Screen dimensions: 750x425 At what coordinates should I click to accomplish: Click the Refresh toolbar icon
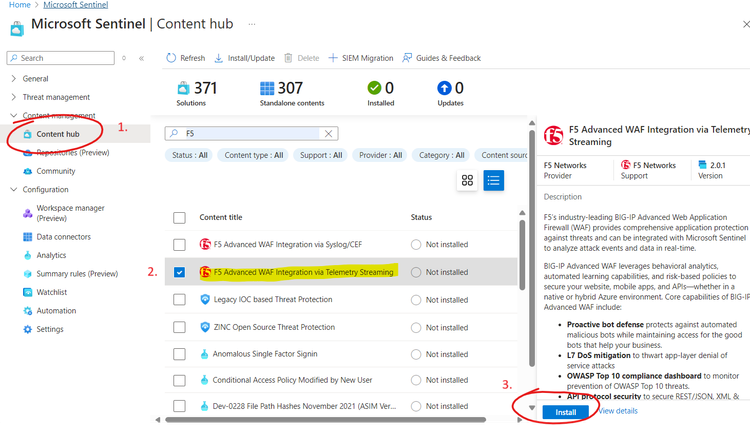click(171, 58)
